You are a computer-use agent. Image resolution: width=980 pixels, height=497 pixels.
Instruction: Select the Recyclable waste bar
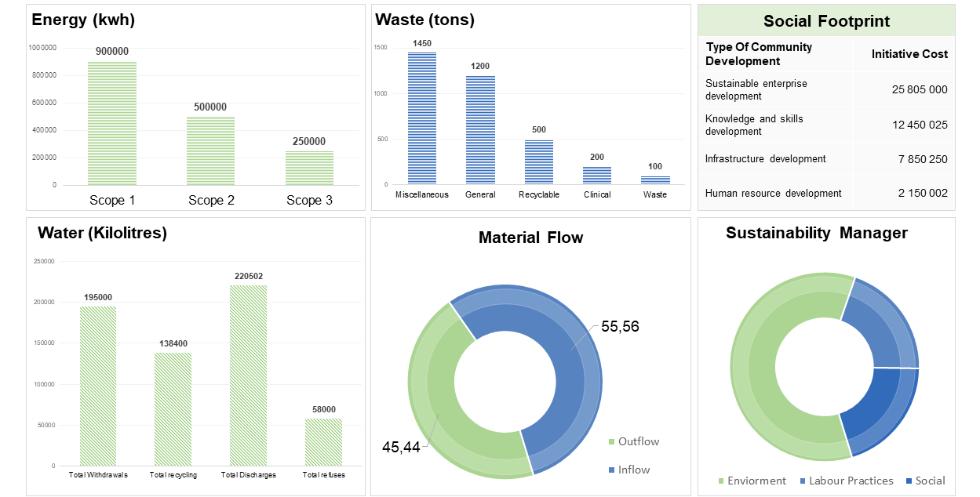(539, 162)
